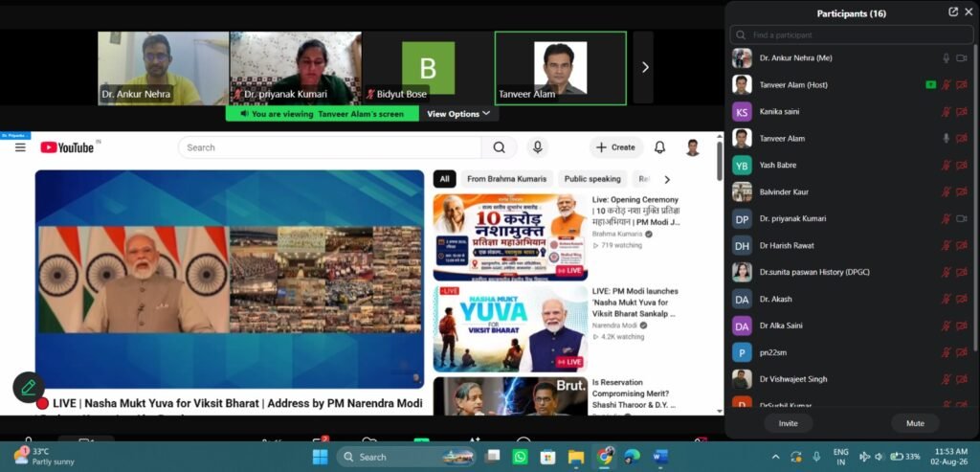Open Microsoft Edge from the taskbar
The width and height of the screenshot is (980, 472).
tap(632, 457)
